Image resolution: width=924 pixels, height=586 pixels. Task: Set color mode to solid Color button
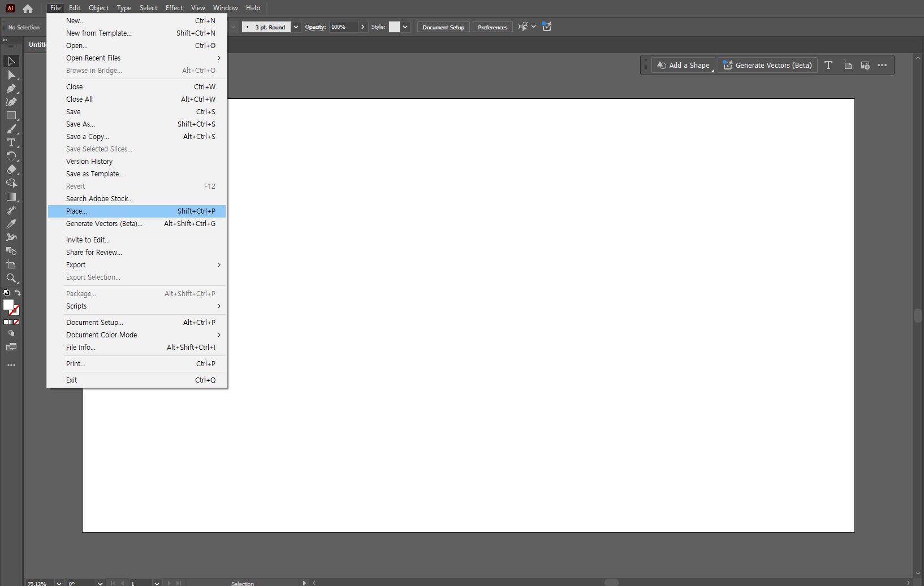[x=6, y=322]
